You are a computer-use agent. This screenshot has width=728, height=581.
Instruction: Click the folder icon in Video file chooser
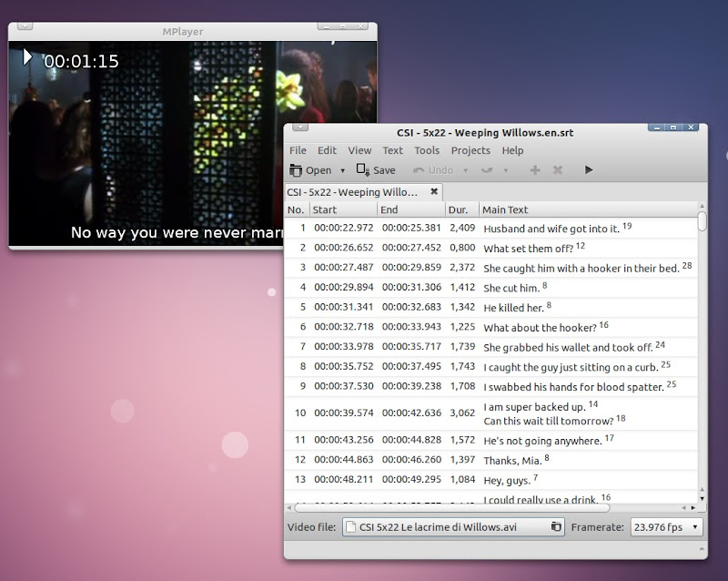(x=556, y=527)
